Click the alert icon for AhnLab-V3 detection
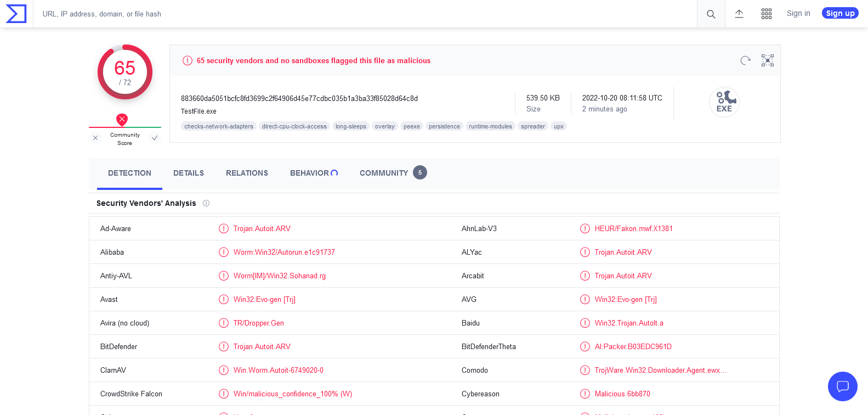Screen dimensions: 868x415 [x=585, y=228]
